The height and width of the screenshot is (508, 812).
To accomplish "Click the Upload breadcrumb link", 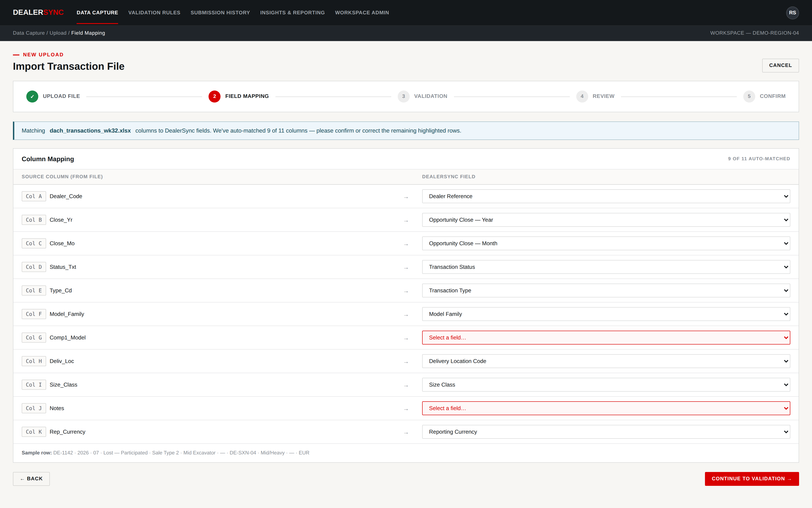I will click(58, 33).
